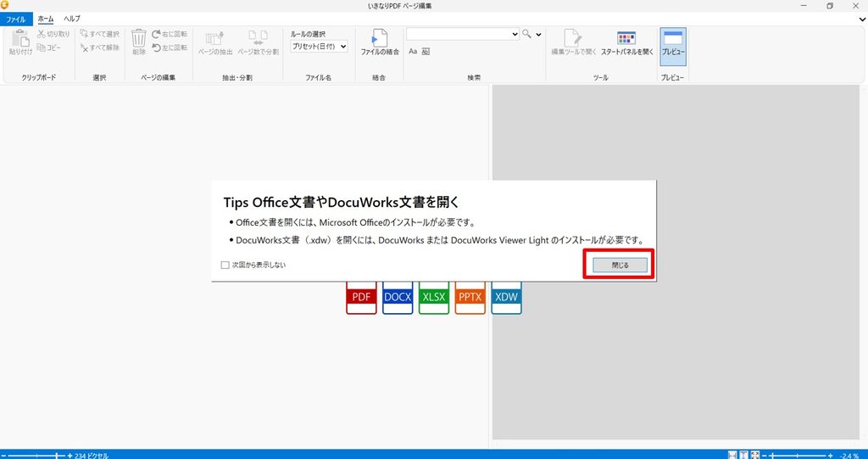Expand the search box dropdown arrow
Viewport: 868px width, 459px height.
pyautogui.click(x=515, y=35)
